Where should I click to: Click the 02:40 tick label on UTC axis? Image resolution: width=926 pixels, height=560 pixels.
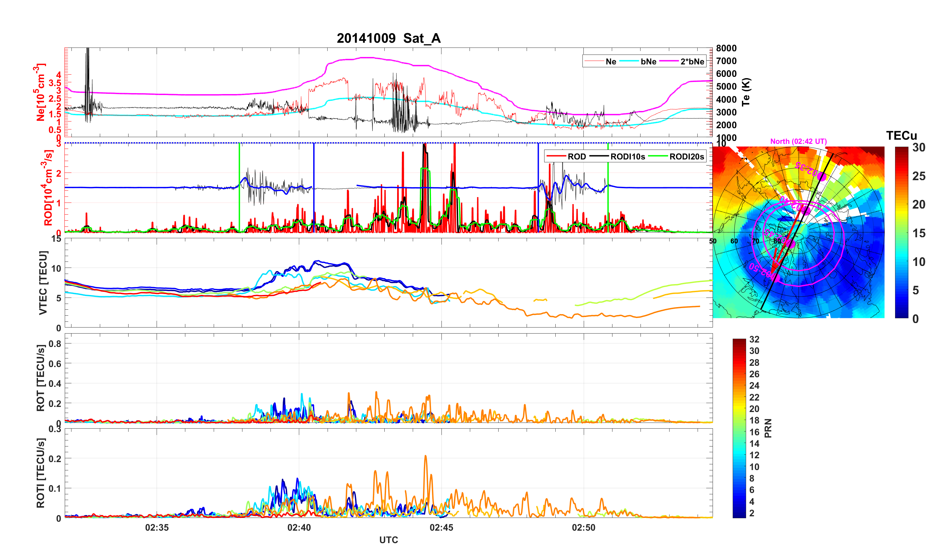299,527
